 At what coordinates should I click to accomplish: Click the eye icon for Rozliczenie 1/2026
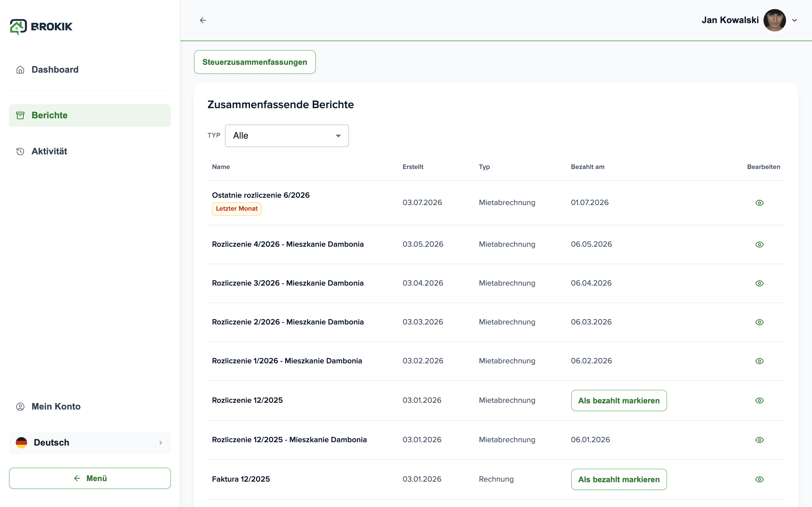pyautogui.click(x=759, y=361)
